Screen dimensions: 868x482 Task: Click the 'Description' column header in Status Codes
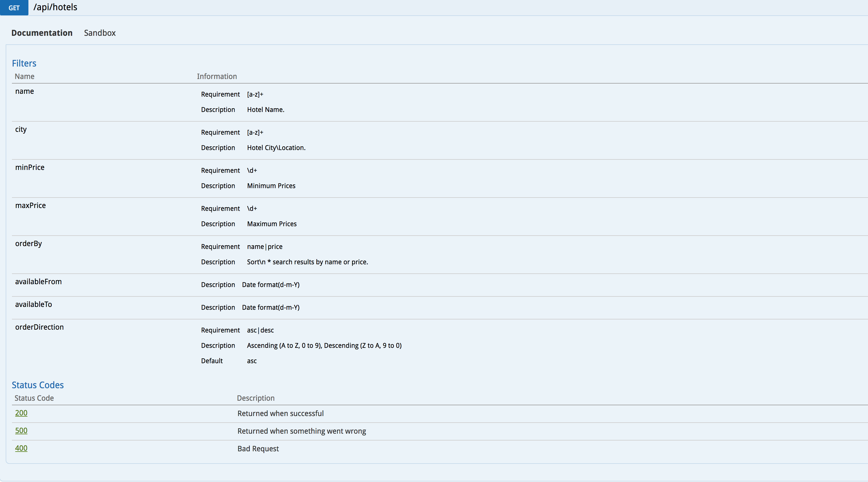[256, 398]
